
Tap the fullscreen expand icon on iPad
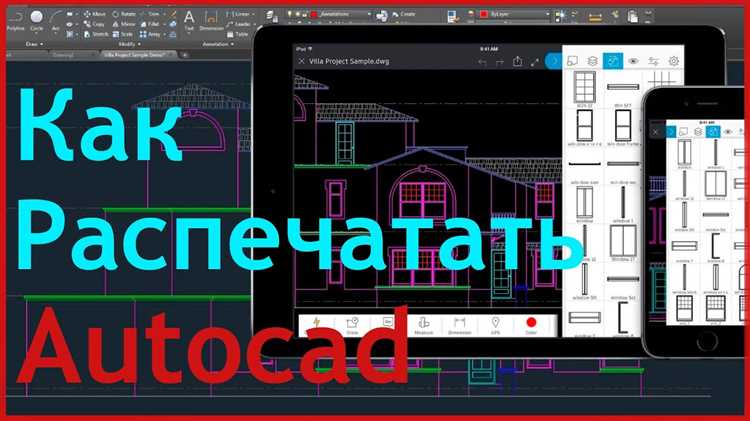point(535,62)
